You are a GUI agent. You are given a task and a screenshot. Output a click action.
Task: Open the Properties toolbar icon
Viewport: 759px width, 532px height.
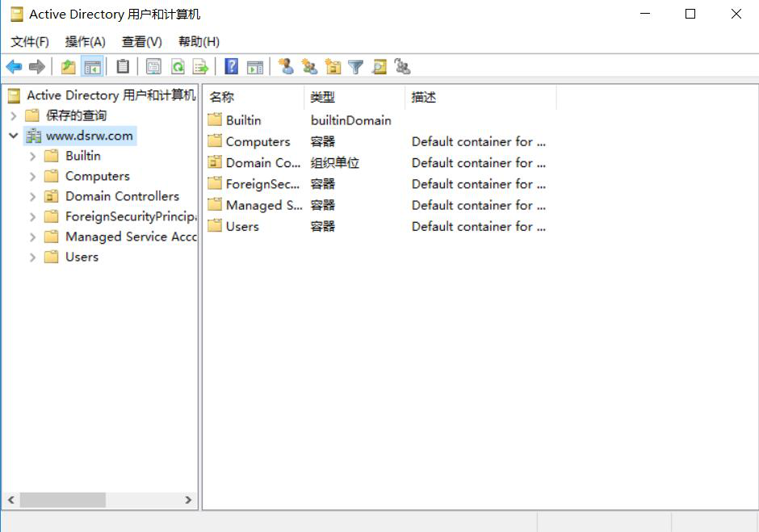(x=154, y=67)
